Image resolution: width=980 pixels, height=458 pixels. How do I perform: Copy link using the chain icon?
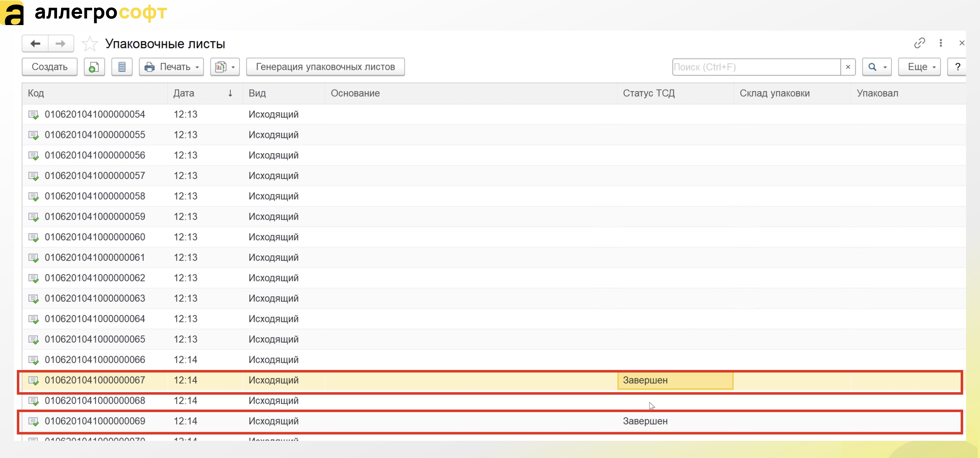pyautogui.click(x=920, y=43)
